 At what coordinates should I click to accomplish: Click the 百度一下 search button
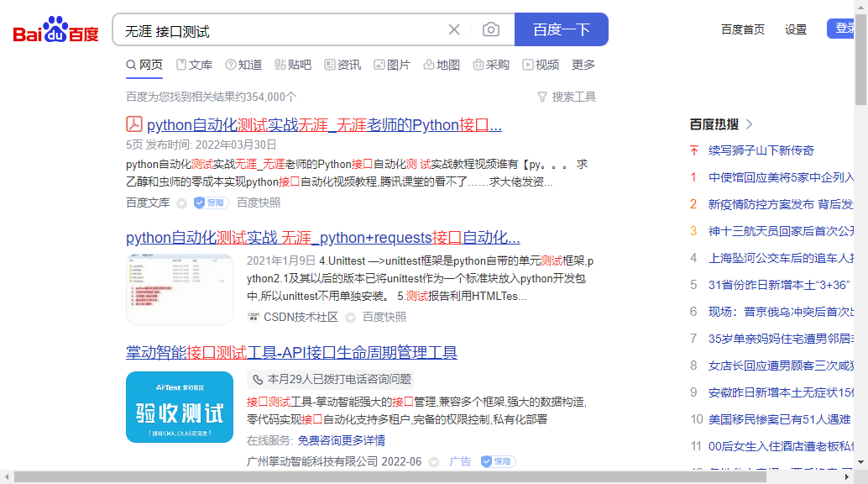click(x=562, y=29)
